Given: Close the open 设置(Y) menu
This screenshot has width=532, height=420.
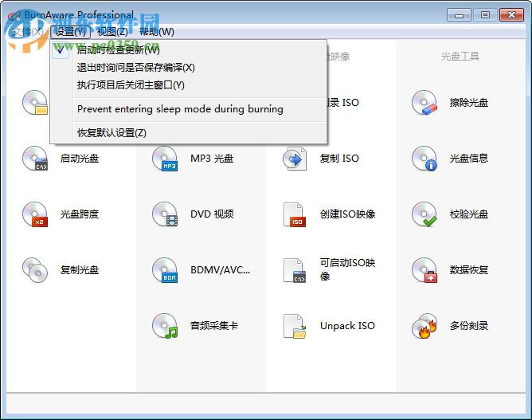Looking at the screenshot, I should pos(71,32).
